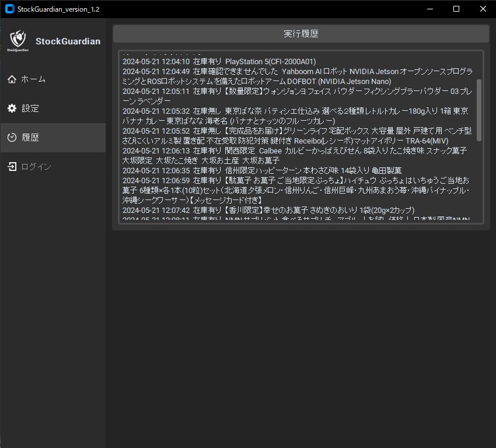Click the history clock icon

click(12, 137)
